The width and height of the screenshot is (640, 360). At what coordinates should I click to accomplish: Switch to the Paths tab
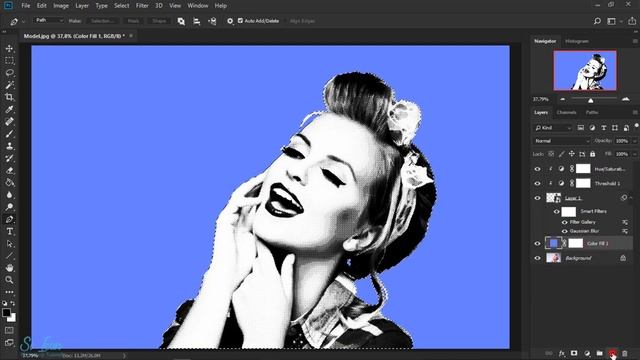pyautogui.click(x=592, y=112)
